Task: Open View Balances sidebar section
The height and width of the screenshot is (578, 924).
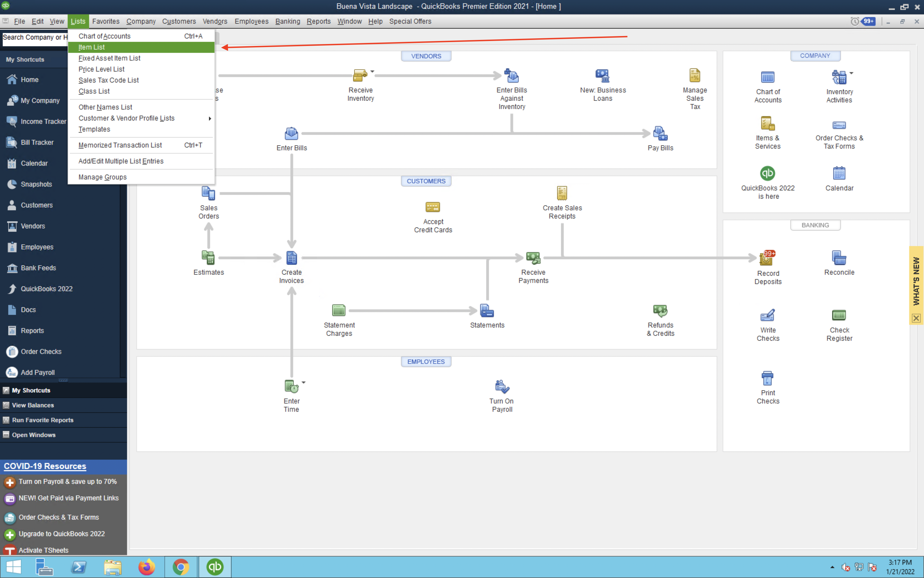Action: tap(63, 405)
